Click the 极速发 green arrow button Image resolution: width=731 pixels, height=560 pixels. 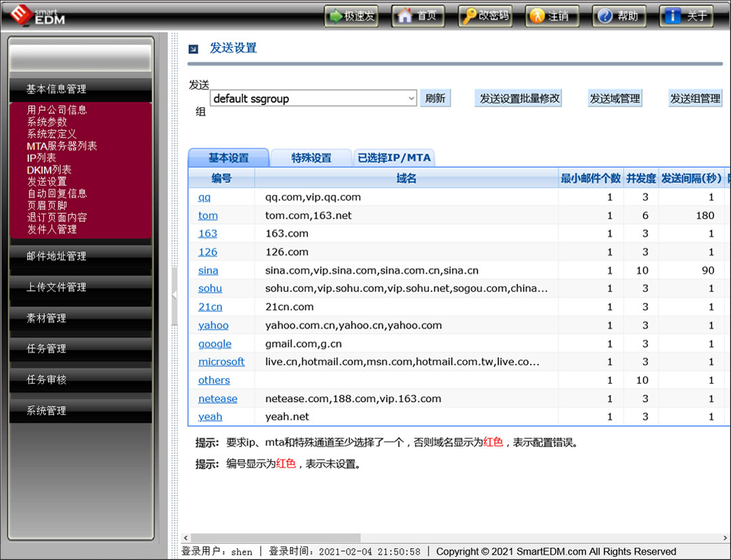click(351, 16)
